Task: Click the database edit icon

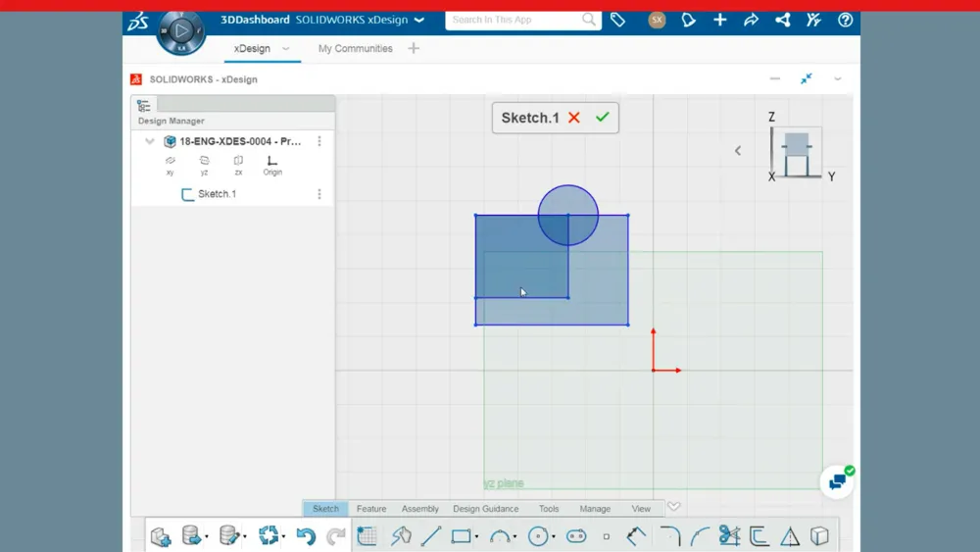Action: coord(228,535)
